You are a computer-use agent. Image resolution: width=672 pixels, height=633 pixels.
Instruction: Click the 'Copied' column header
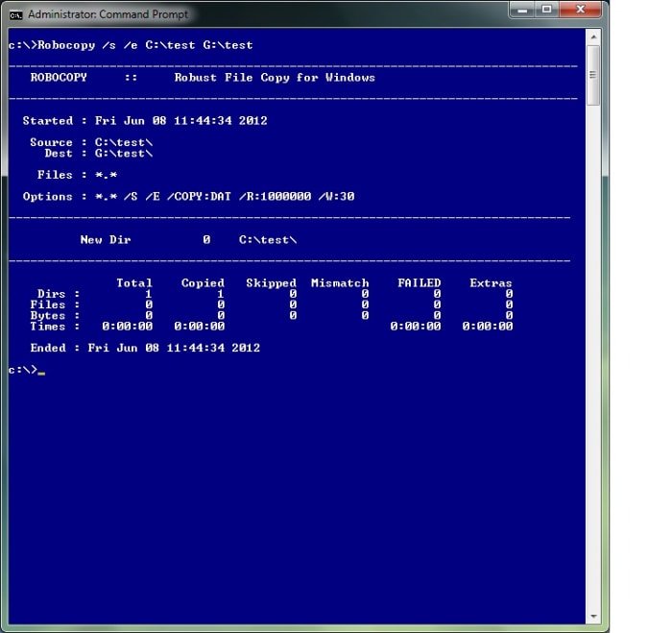(x=203, y=283)
